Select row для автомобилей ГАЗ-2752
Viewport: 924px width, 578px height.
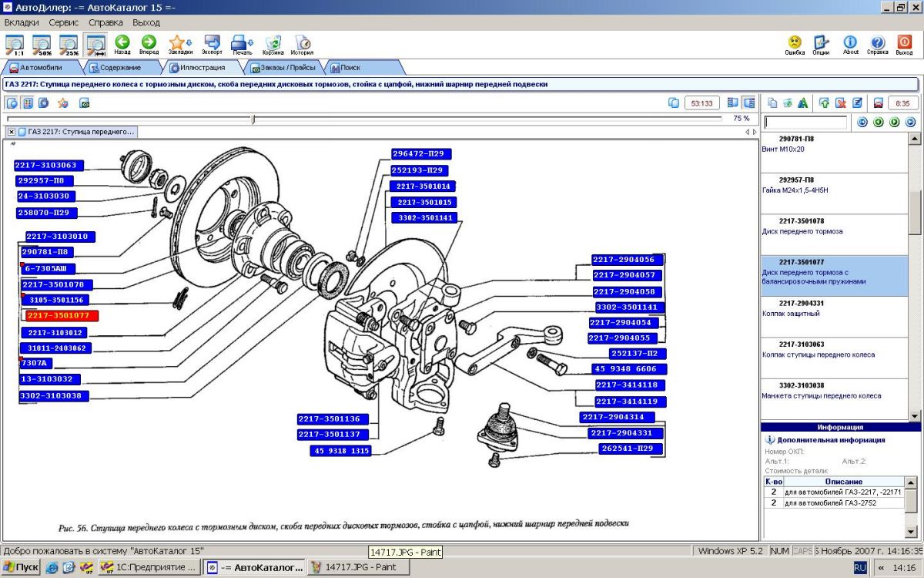(x=835, y=502)
